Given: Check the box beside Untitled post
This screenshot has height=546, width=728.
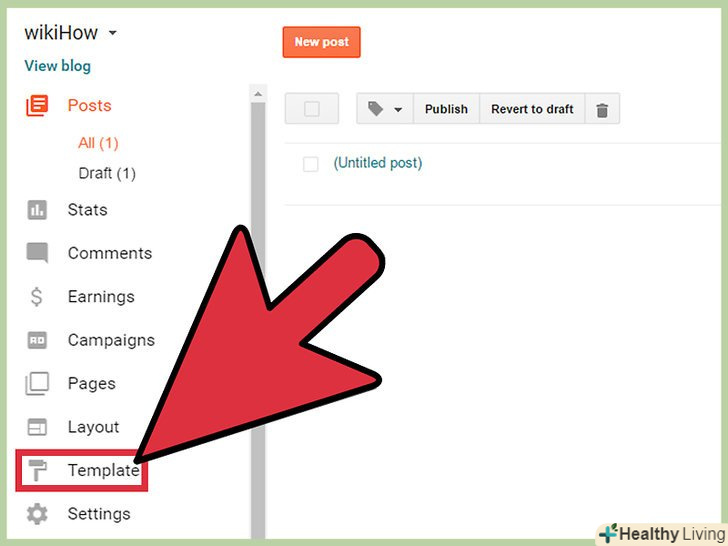Looking at the screenshot, I should [x=310, y=164].
